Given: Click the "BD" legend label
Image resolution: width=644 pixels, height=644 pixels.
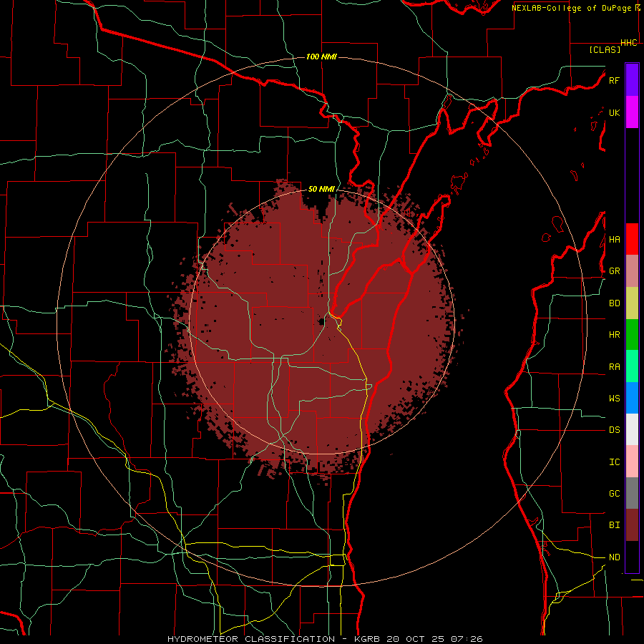Looking at the screenshot, I should coord(614,303).
